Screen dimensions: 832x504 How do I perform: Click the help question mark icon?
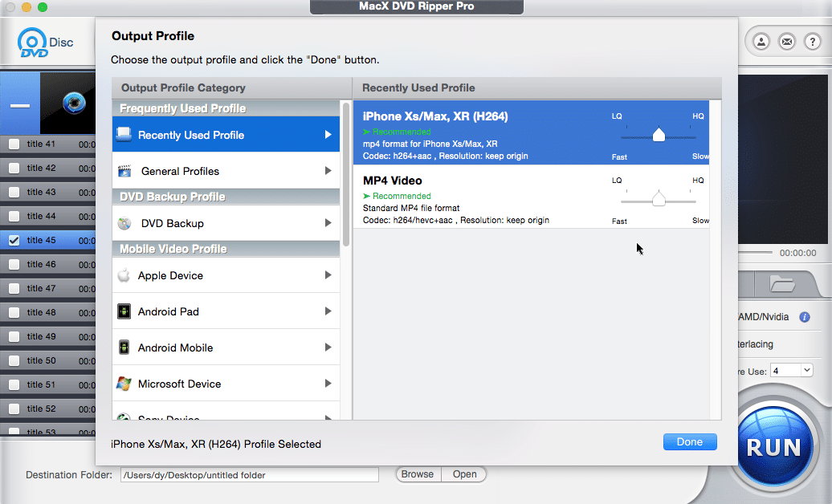tap(812, 41)
